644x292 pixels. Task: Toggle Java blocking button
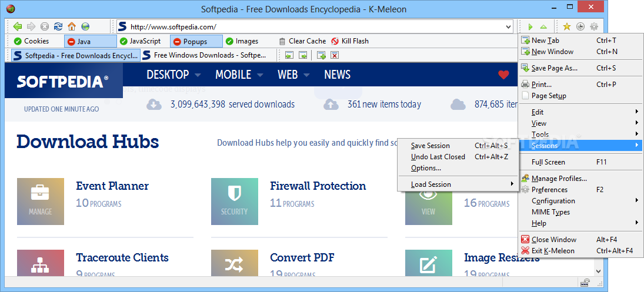91,41
